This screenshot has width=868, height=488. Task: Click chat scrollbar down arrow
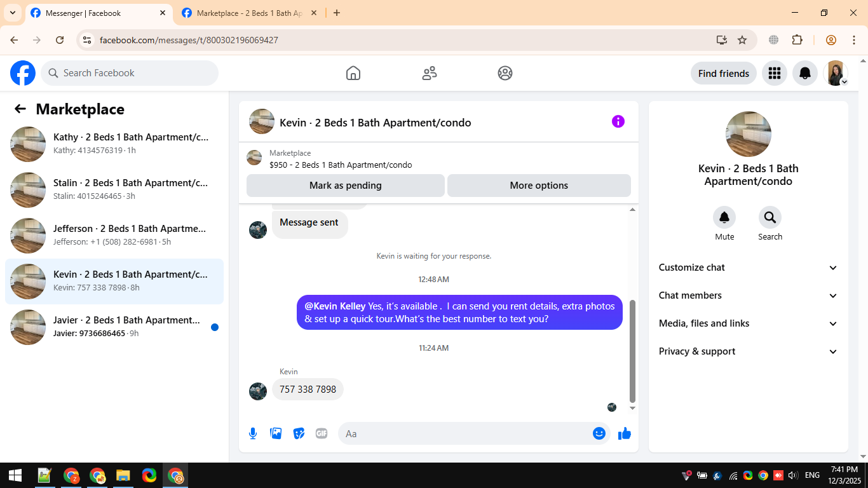pyautogui.click(x=632, y=408)
